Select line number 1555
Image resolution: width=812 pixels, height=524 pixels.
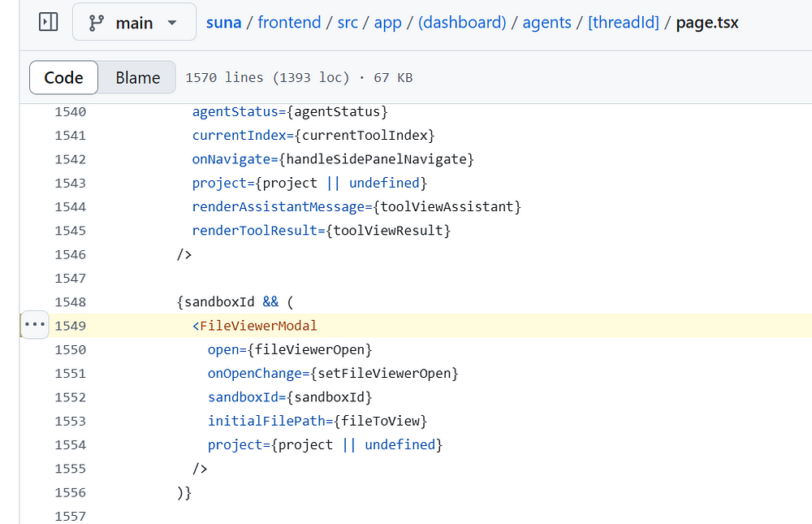click(71, 469)
